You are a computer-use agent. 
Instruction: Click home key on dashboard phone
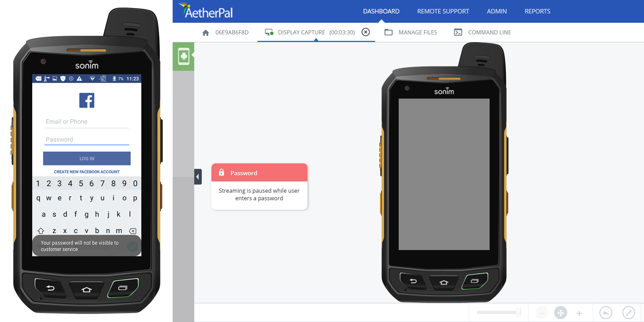pyautogui.click(x=444, y=283)
